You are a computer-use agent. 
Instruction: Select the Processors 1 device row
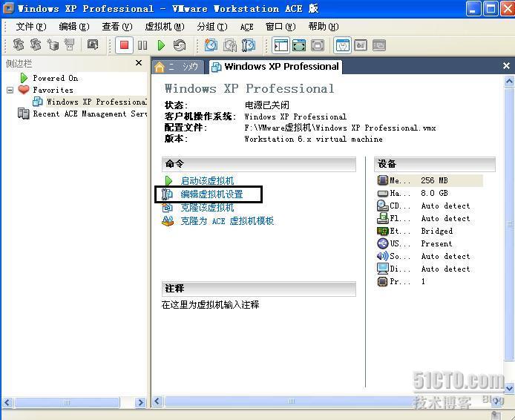(430, 281)
